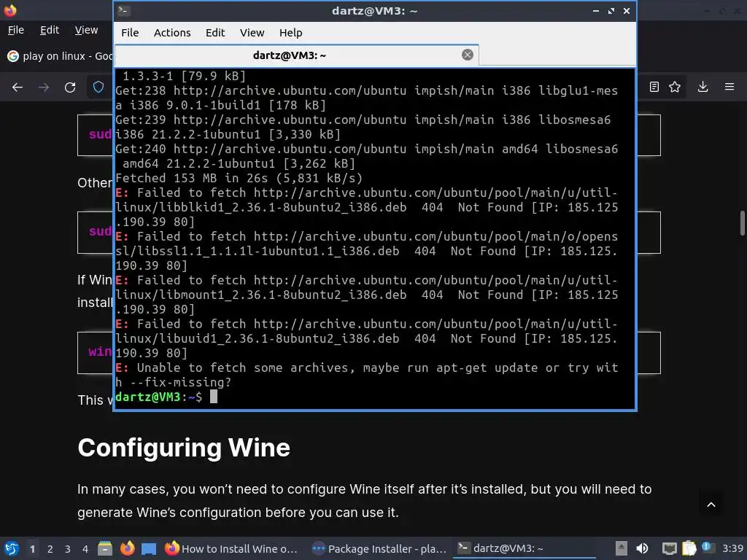Open Firefox downloads panel

click(703, 87)
